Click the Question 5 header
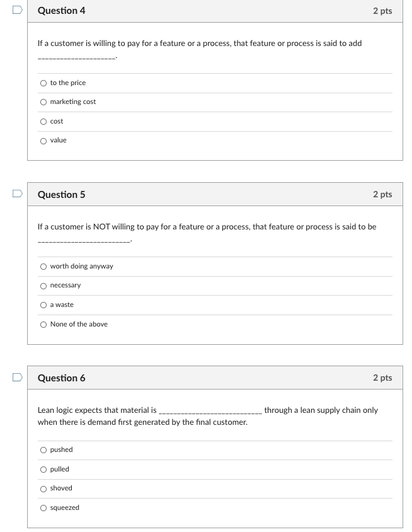Screen dimensions: 412x532 (61, 195)
